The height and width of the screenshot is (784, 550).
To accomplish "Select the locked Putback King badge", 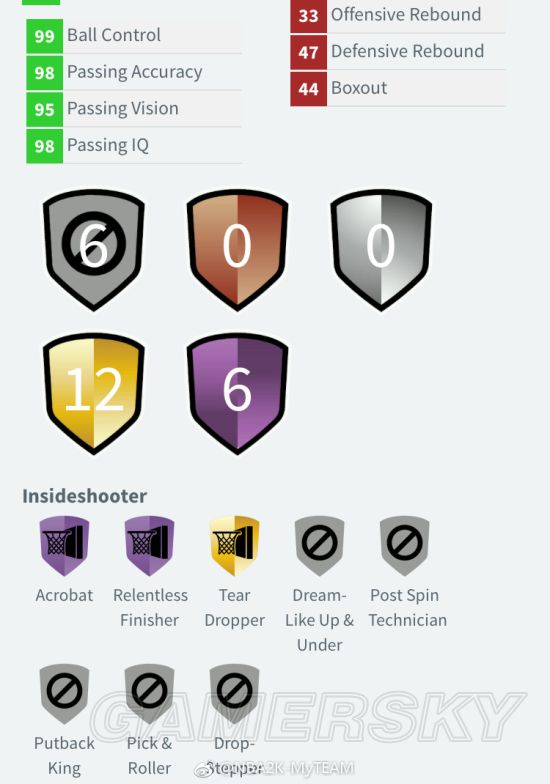I will [64, 694].
